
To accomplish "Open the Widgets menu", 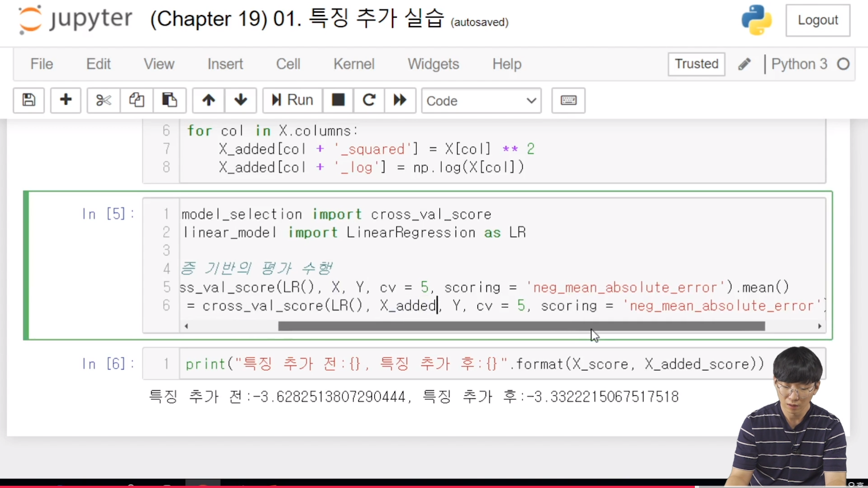I will pos(433,64).
